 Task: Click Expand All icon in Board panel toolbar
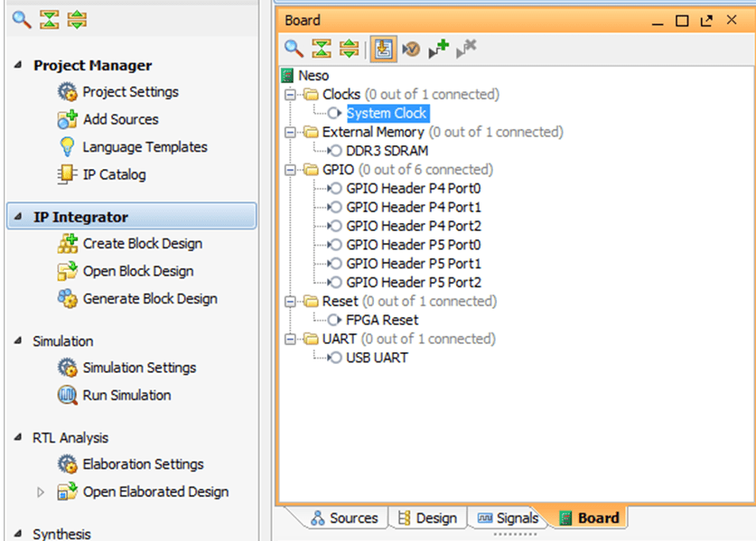point(349,50)
